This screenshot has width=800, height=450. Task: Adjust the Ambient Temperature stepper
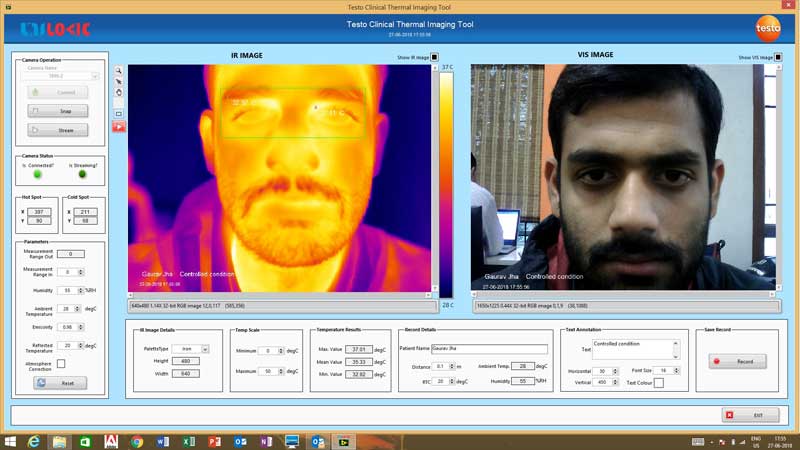coord(78,309)
